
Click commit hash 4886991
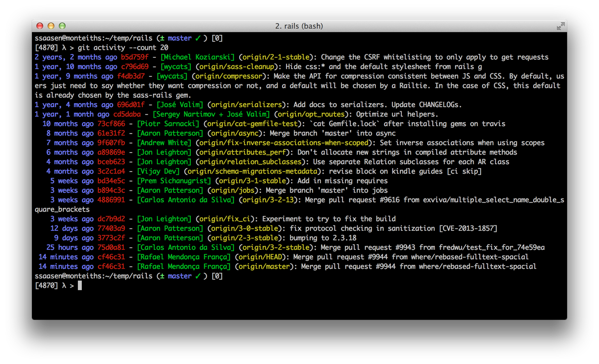111,199
